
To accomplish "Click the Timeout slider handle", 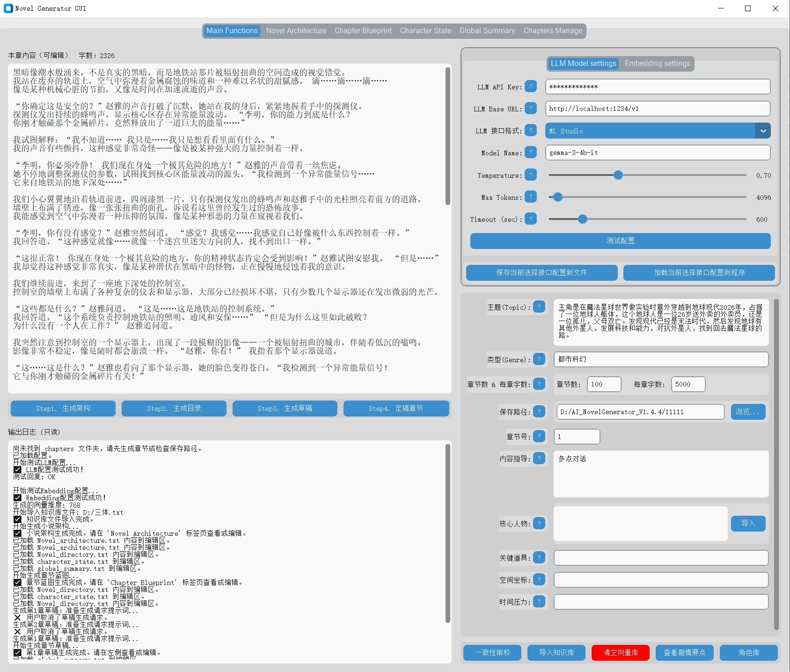I will [x=583, y=219].
